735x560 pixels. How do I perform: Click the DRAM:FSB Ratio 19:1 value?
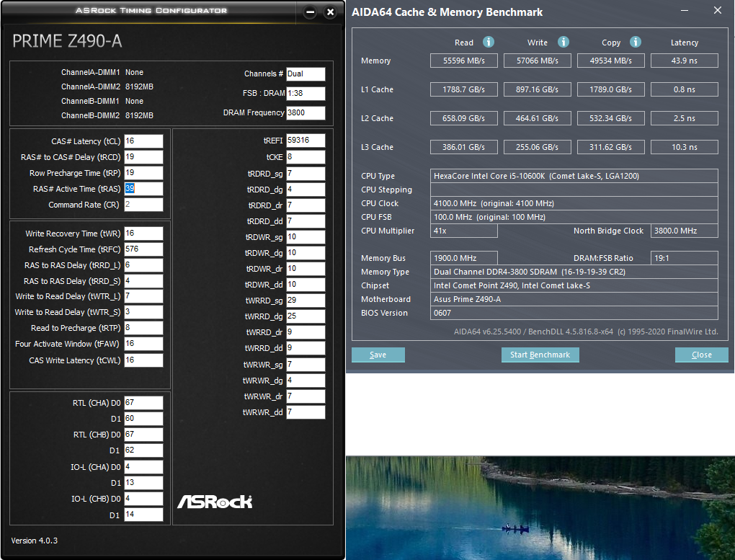tap(685, 258)
